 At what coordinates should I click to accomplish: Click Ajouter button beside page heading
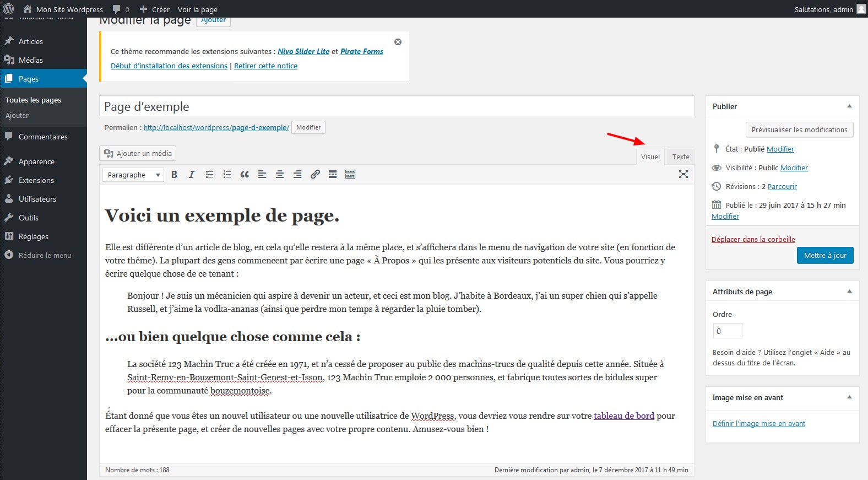coord(213,21)
